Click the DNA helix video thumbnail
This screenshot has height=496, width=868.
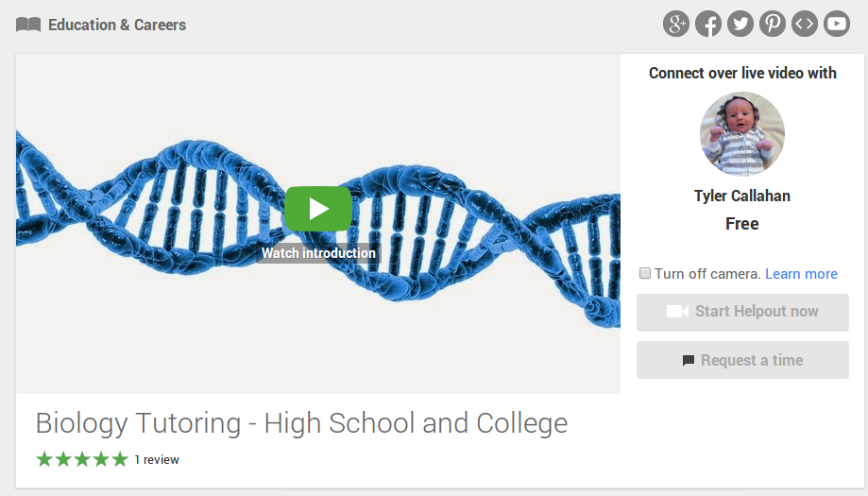(317, 224)
